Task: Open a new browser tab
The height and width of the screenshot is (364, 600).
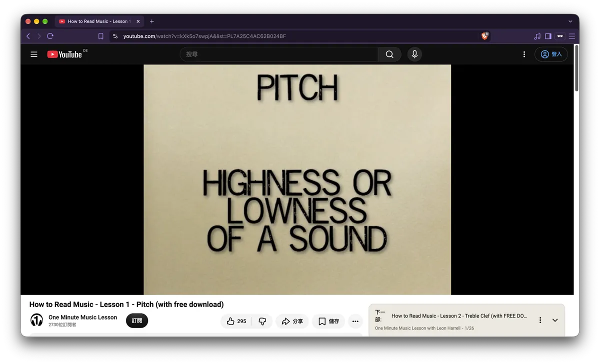Action: click(152, 21)
